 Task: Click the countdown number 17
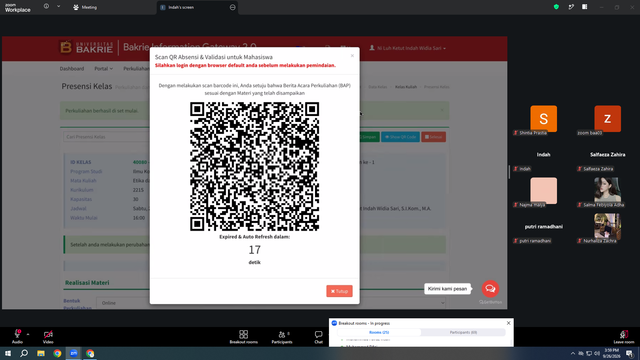(254, 250)
